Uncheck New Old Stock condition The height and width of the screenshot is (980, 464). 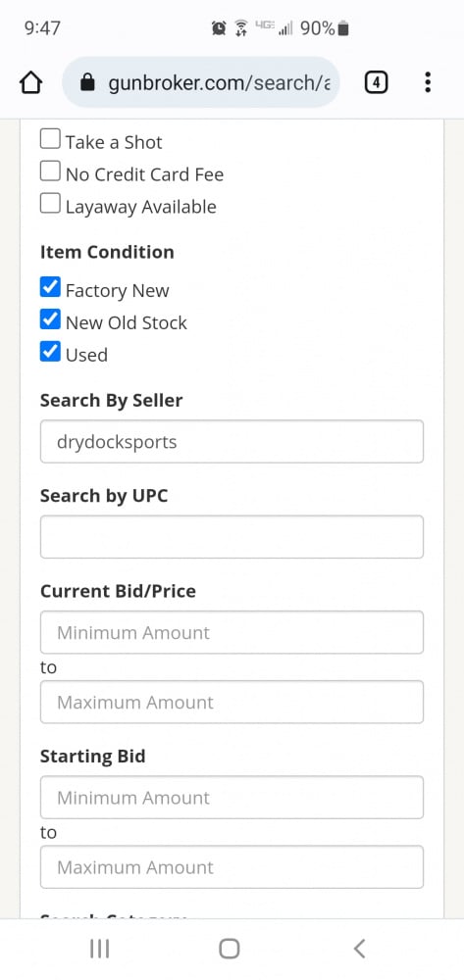50,319
